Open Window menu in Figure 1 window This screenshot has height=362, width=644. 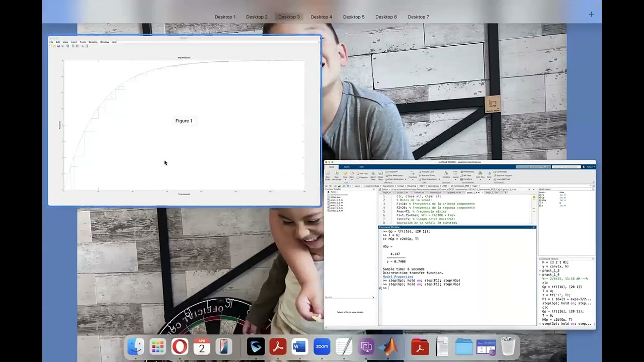[105, 42]
